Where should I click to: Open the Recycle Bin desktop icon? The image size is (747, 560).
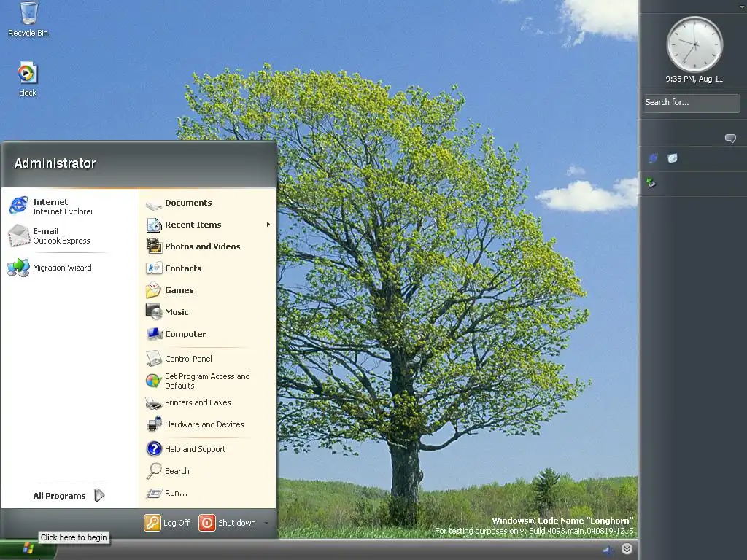click(x=28, y=19)
